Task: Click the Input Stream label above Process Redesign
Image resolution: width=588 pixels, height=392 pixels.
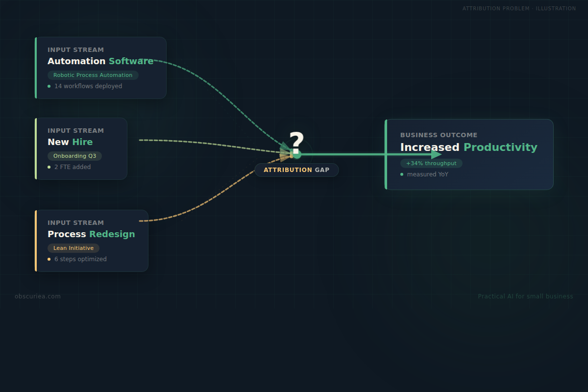Action: click(x=75, y=223)
